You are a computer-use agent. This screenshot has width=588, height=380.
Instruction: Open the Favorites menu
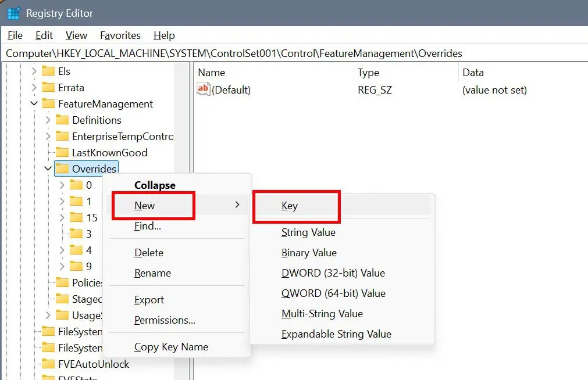pyautogui.click(x=120, y=35)
